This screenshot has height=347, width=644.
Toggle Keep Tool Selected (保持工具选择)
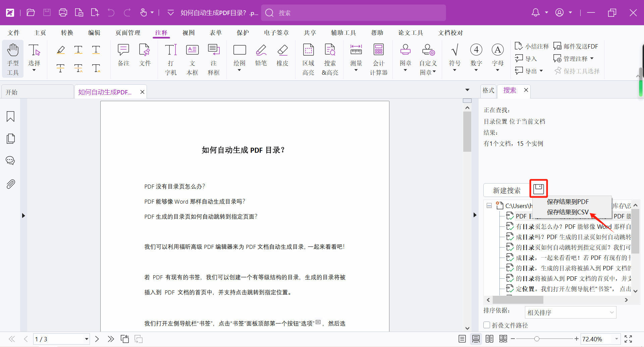pos(577,71)
